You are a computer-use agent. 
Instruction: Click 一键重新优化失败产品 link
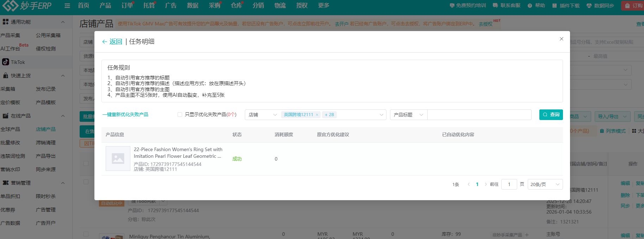tap(125, 114)
